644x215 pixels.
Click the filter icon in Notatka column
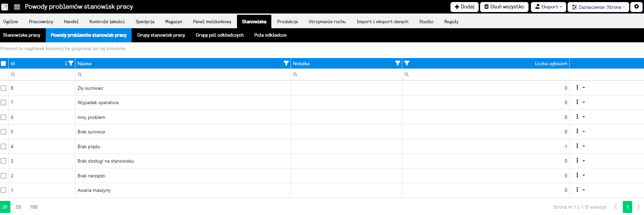click(x=398, y=63)
